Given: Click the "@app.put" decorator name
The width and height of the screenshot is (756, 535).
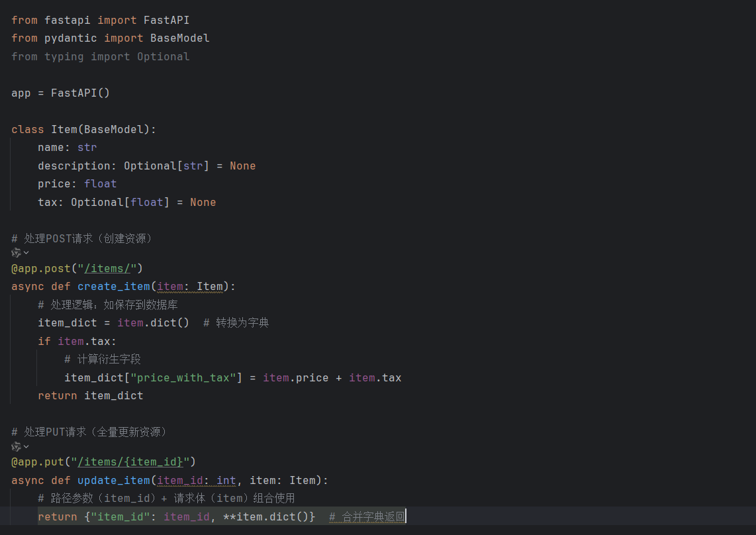Looking at the screenshot, I should [x=38, y=462].
